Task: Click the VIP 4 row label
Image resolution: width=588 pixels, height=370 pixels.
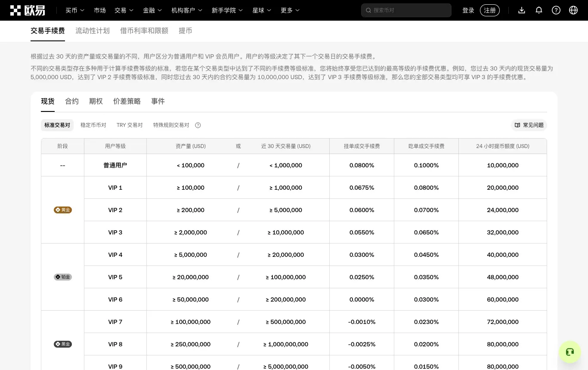Action: pyautogui.click(x=115, y=255)
